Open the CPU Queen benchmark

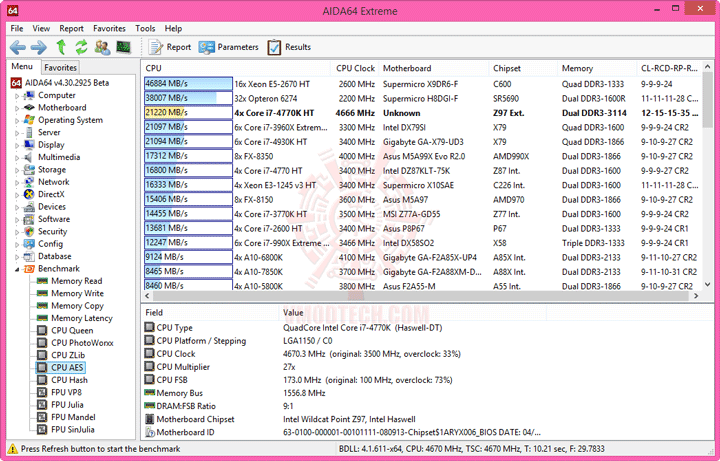point(72,331)
